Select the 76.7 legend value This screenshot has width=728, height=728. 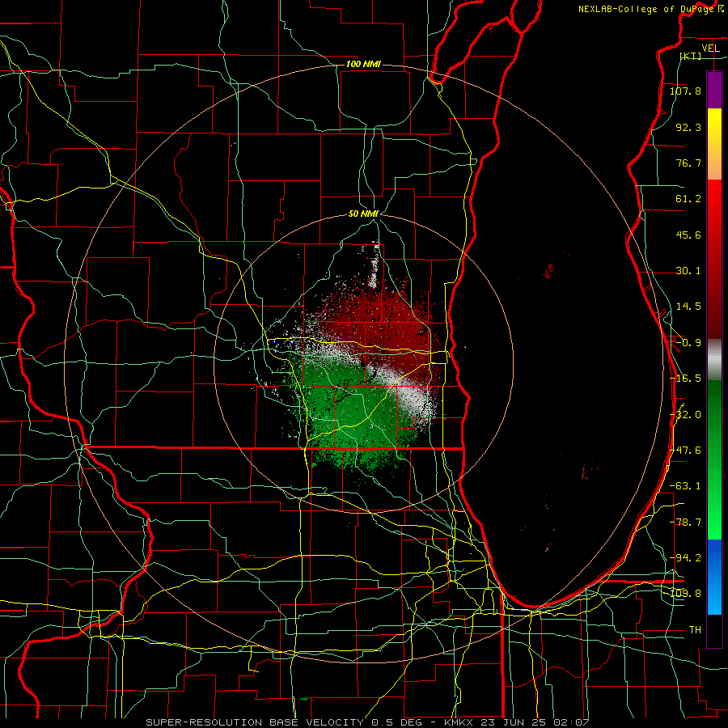point(688,163)
